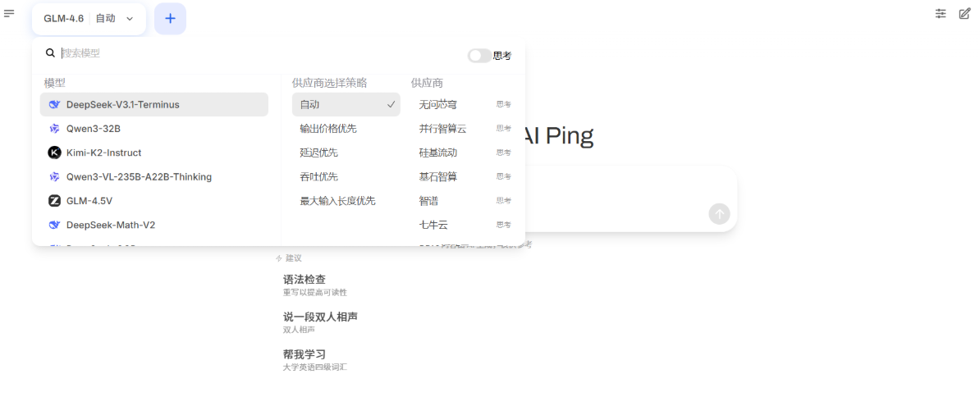
Task: Click the 思考 tag next to 七牛云
Action: point(504,225)
